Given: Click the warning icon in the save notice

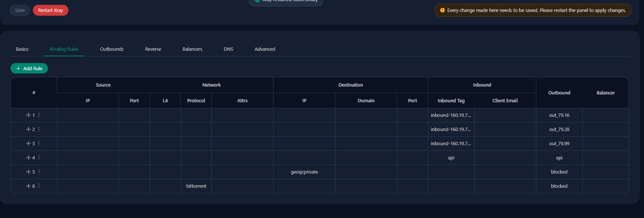Looking at the screenshot, I should point(442,10).
